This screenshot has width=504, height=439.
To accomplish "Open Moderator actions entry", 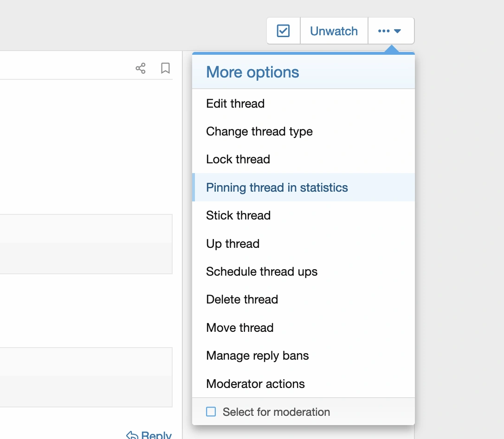I will 255,384.
